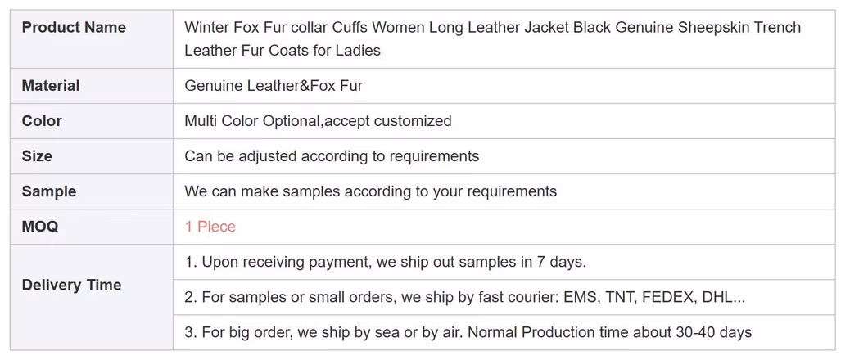
Task: Click the "Upon receiving payment" delivery line
Action: point(385,262)
